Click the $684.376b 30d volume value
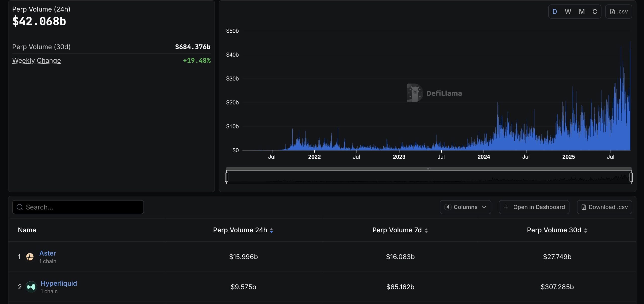The width and height of the screenshot is (644, 304). click(193, 47)
